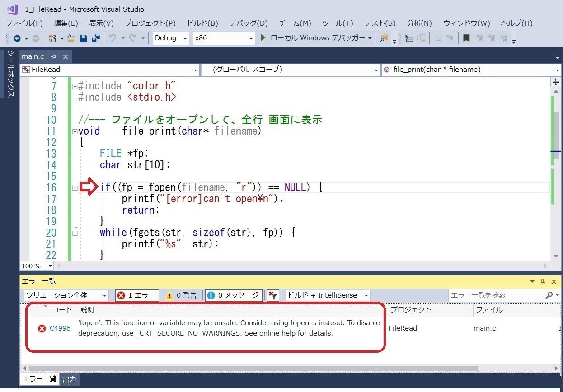This screenshot has height=392, width=563.
Task: Click the C4996 error code link
Action: tap(60, 328)
